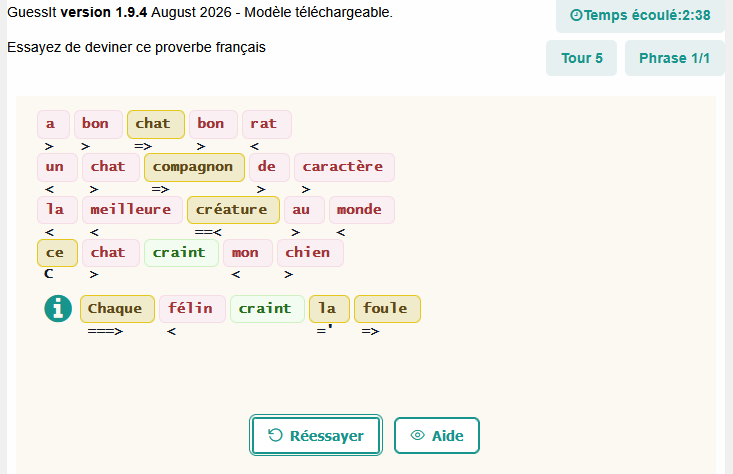Click the Réessayer button
This screenshot has width=733, height=474.
click(x=316, y=435)
